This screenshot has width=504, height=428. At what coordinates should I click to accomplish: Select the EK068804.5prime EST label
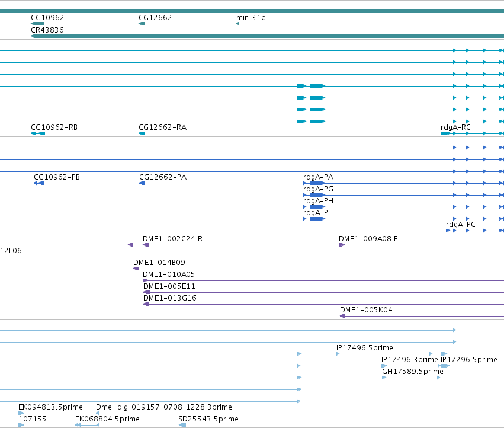click(x=107, y=419)
